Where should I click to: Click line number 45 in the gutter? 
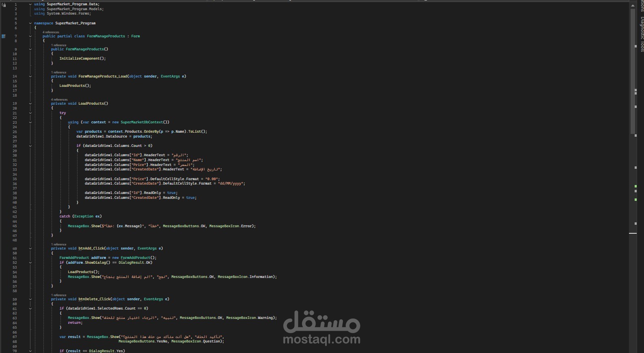pyautogui.click(x=15, y=226)
